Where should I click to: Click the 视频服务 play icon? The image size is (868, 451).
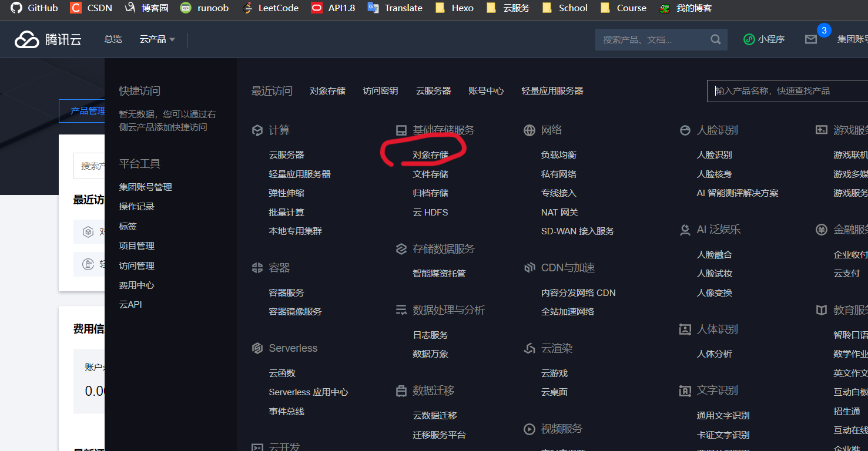click(x=529, y=429)
